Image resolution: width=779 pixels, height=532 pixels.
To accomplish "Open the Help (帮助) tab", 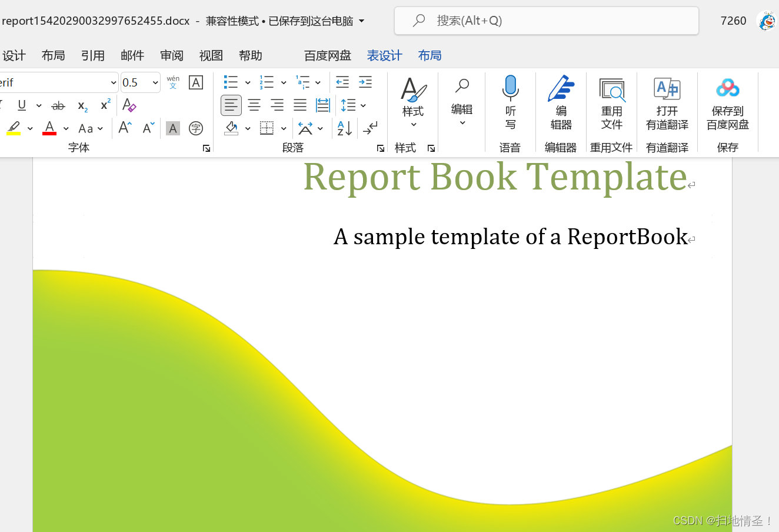I will pos(251,55).
